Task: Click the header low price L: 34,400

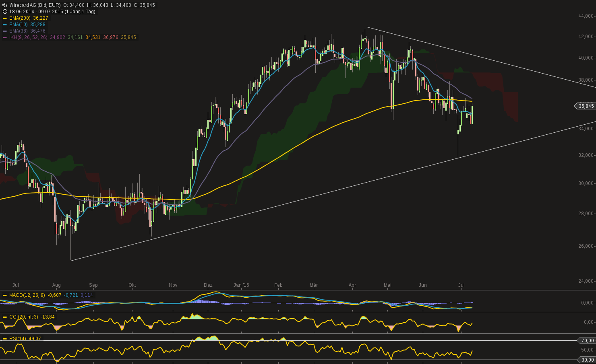Action: coord(121,5)
